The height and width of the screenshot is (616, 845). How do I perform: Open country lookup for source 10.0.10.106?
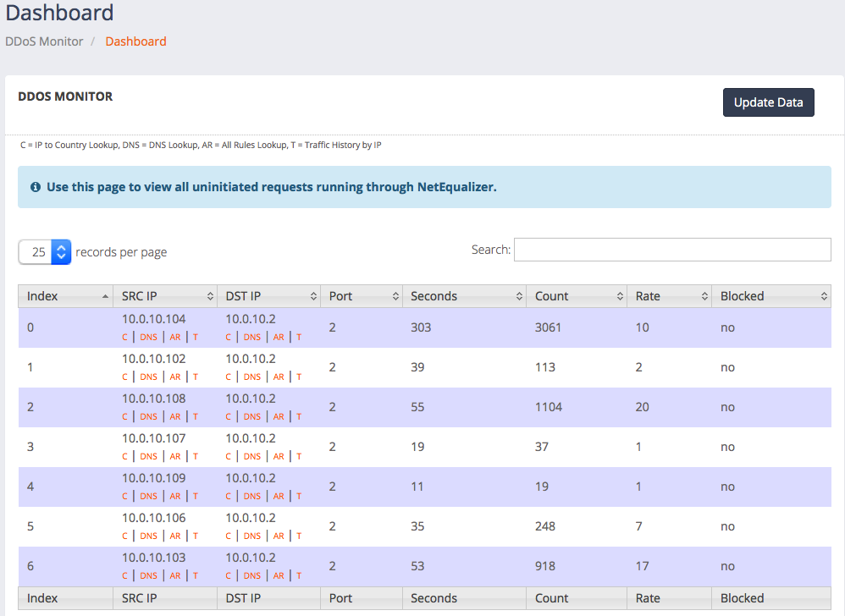(124, 536)
